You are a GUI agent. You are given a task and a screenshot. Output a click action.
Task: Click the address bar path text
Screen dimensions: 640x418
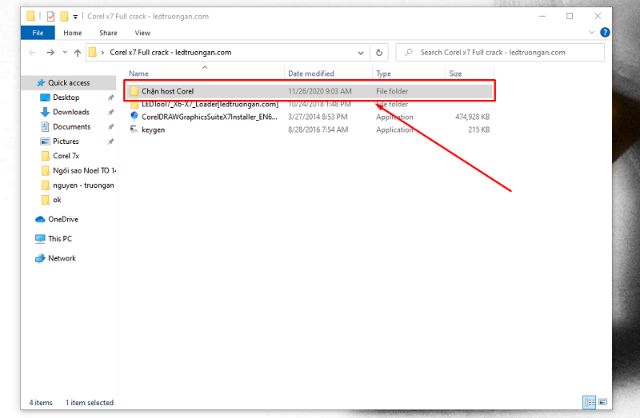170,52
